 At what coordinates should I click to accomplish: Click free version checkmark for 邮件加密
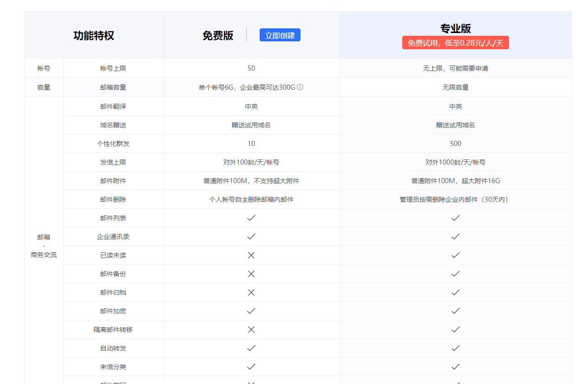251,311
